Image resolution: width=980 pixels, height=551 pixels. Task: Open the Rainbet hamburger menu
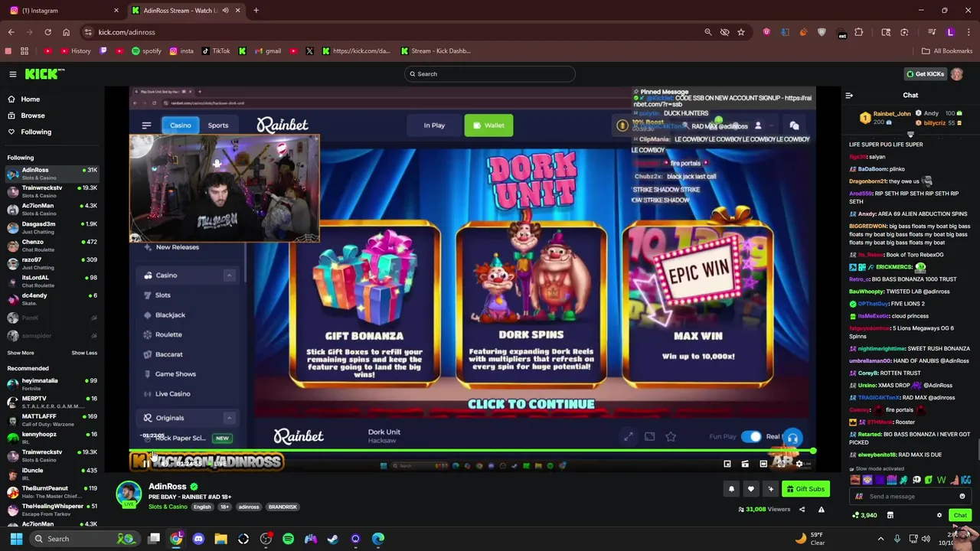[146, 126]
